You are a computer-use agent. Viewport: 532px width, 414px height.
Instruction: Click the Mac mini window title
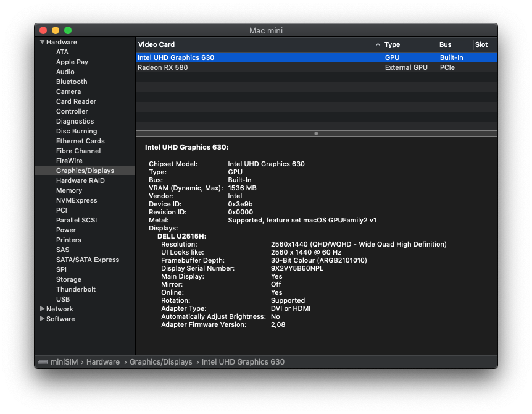(266, 30)
